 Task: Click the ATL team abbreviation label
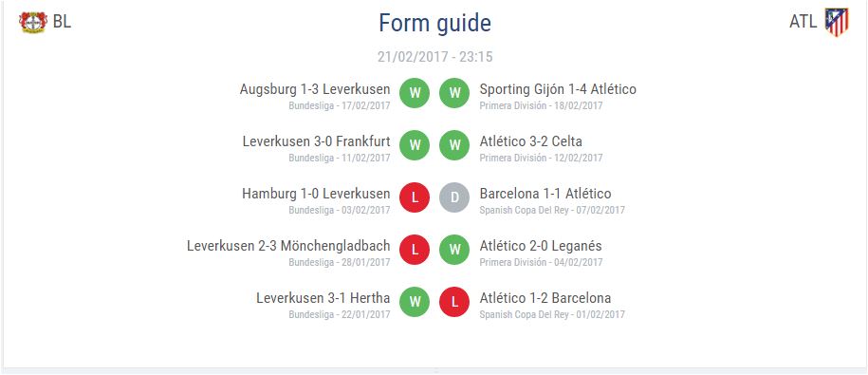pyautogui.click(x=803, y=22)
